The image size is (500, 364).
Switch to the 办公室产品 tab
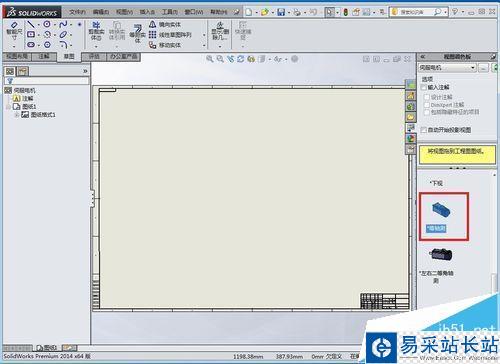(x=123, y=56)
